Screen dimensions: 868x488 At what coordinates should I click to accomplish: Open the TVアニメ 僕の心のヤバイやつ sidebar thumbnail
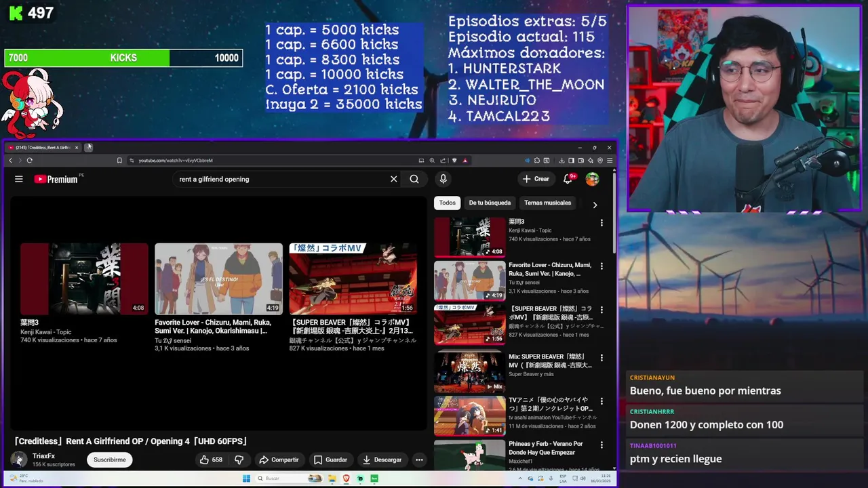[x=469, y=415]
